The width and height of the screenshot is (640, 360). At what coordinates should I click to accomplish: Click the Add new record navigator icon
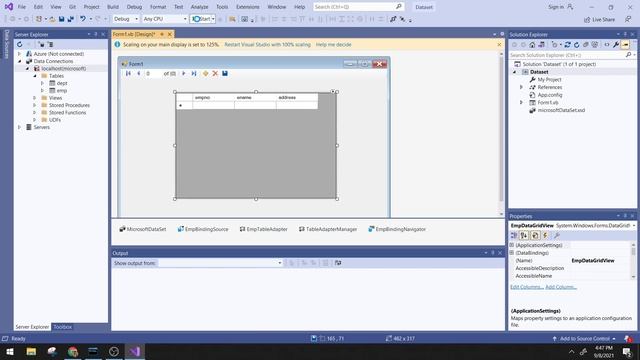click(205, 73)
